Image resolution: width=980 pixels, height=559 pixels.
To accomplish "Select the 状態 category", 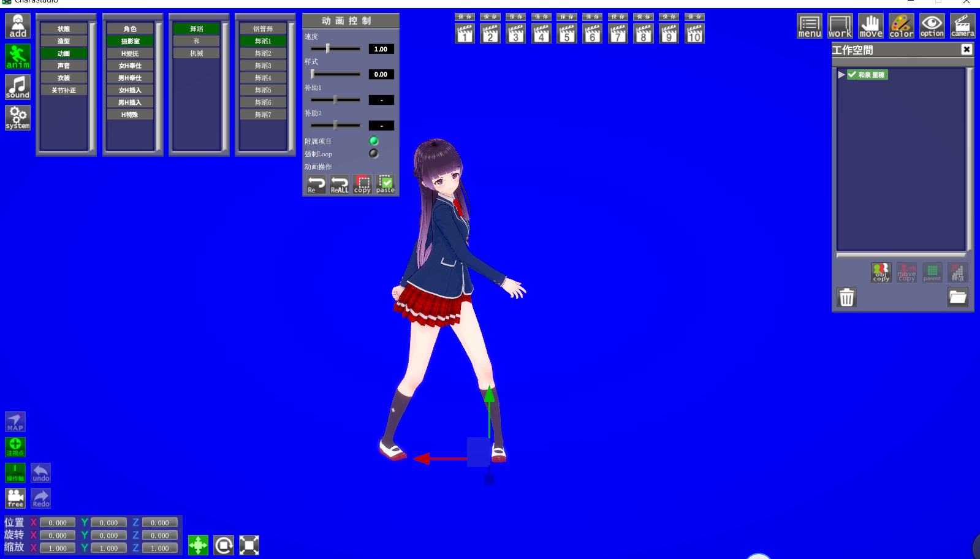I will tap(64, 29).
